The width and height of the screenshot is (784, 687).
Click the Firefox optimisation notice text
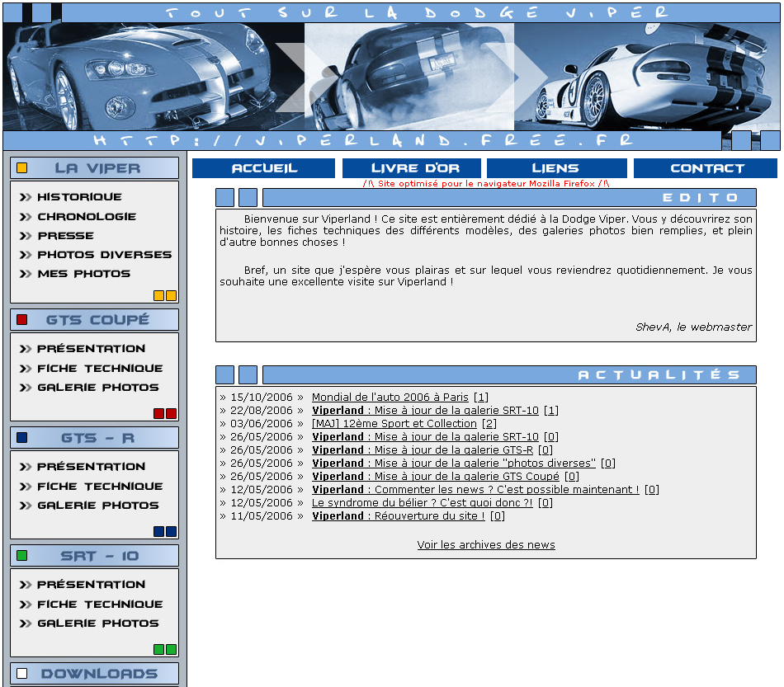point(486,183)
